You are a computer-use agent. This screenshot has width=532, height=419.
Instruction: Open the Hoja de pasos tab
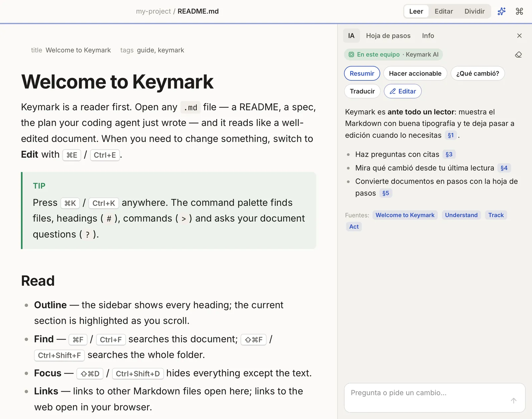click(x=388, y=36)
